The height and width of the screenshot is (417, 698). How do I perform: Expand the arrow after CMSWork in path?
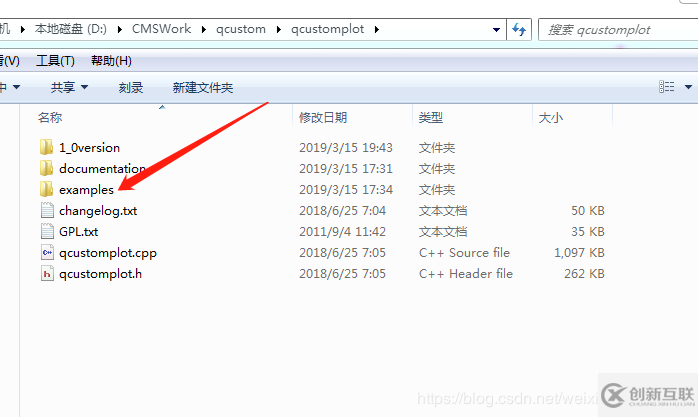(203, 29)
